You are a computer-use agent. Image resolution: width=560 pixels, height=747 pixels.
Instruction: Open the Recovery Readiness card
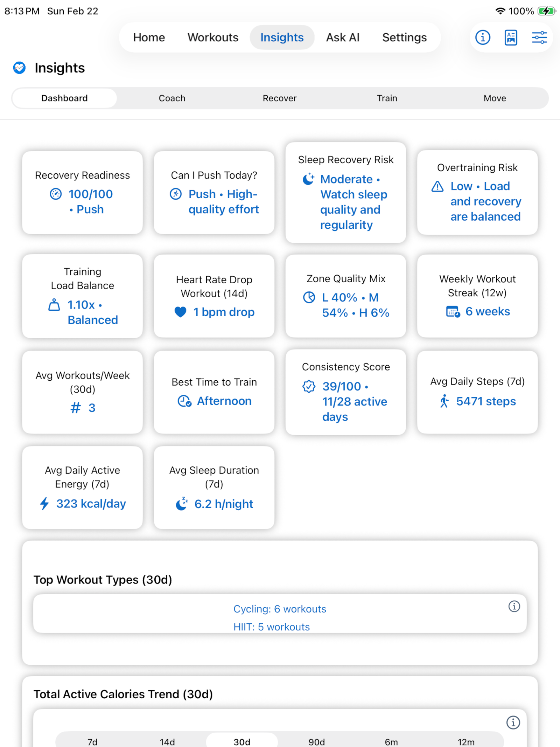pos(82,192)
